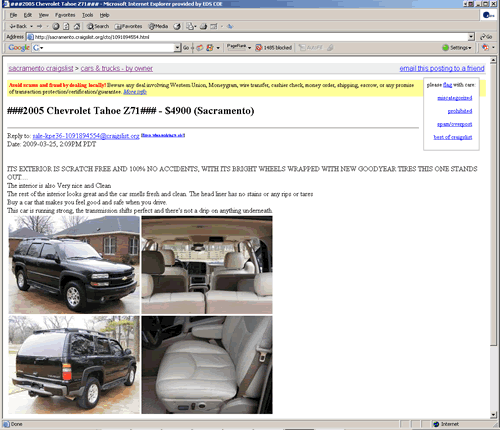The width and height of the screenshot is (500, 432).
Task: Click the popup blocker 1405 blocked icon
Action: click(274, 48)
